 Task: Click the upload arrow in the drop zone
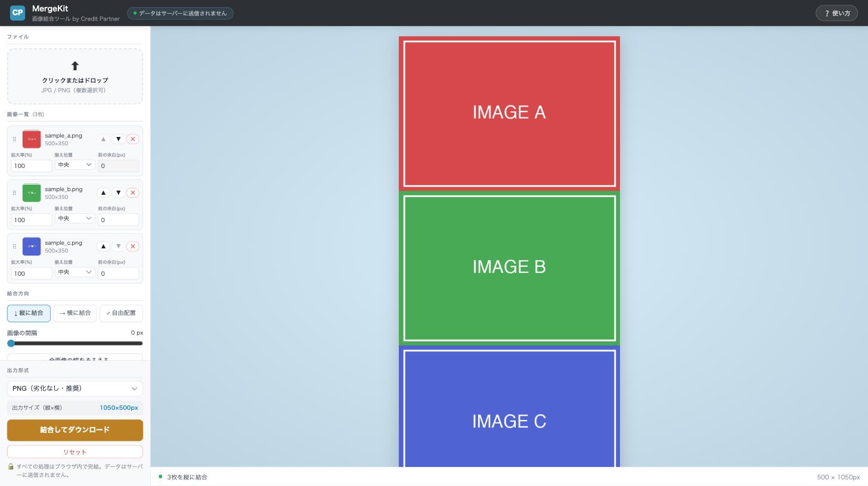pos(75,66)
